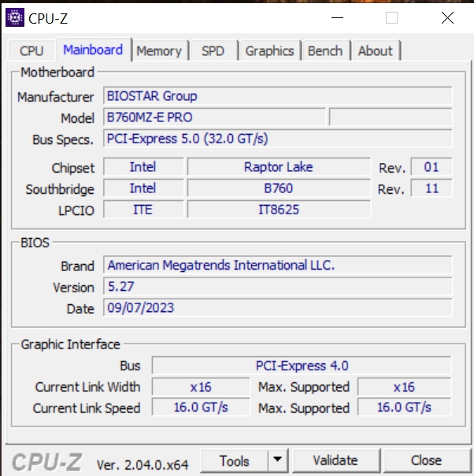Click the Chipset vendor Intel field
Image resolution: width=474 pixels, height=476 pixels.
(143, 167)
